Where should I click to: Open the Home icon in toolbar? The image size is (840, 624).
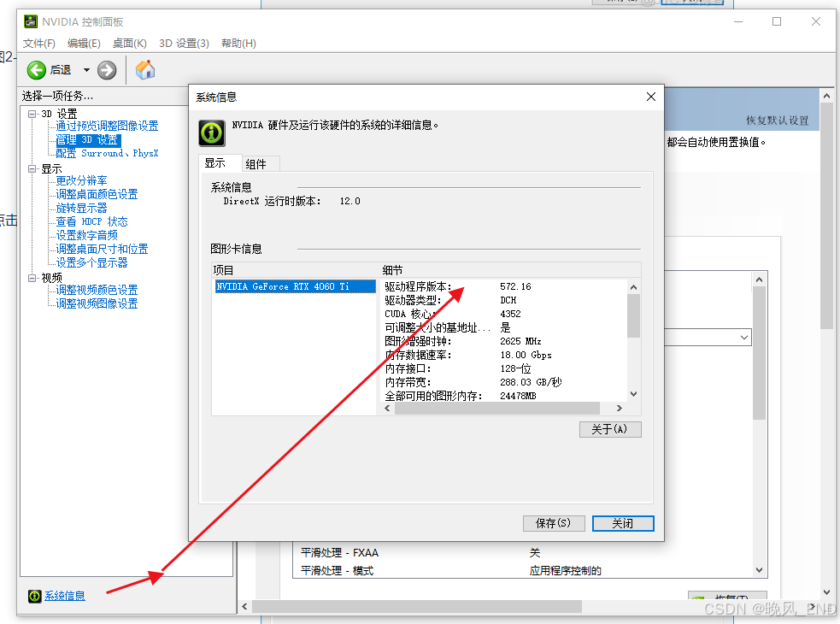pyautogui.click(x=145, y=70)
